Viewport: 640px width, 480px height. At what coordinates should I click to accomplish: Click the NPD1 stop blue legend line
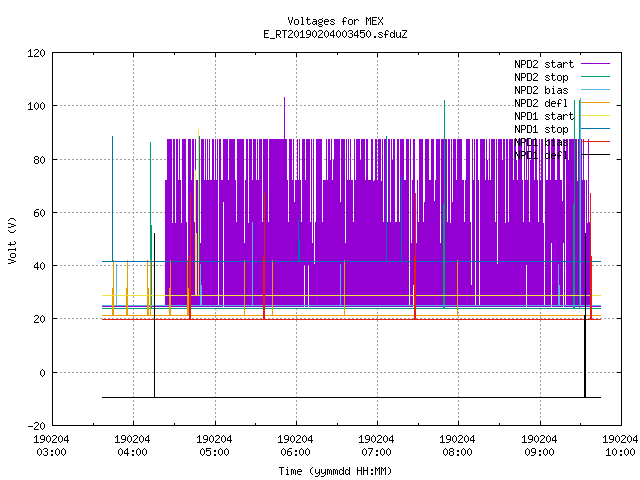(x=595, y=129)
